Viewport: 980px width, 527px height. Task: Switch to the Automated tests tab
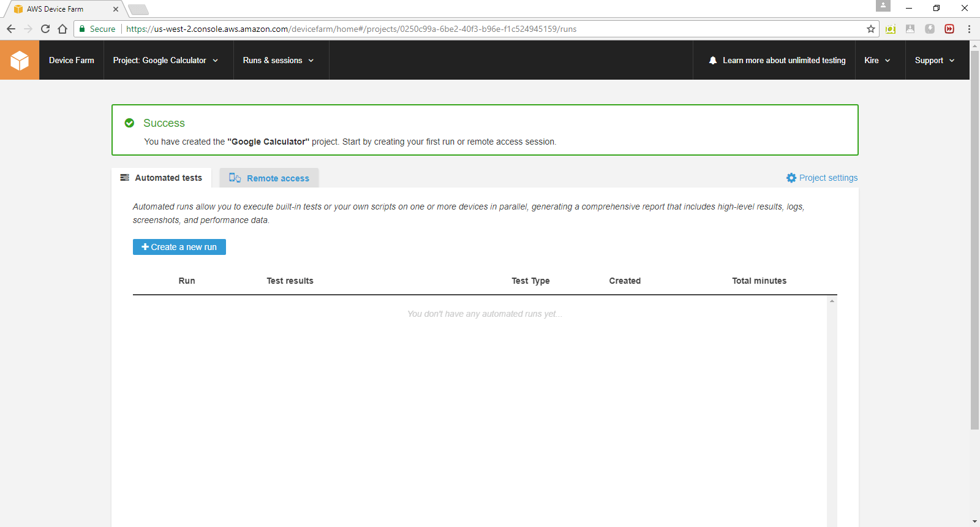pyautogui.click(x=161, y=178)
